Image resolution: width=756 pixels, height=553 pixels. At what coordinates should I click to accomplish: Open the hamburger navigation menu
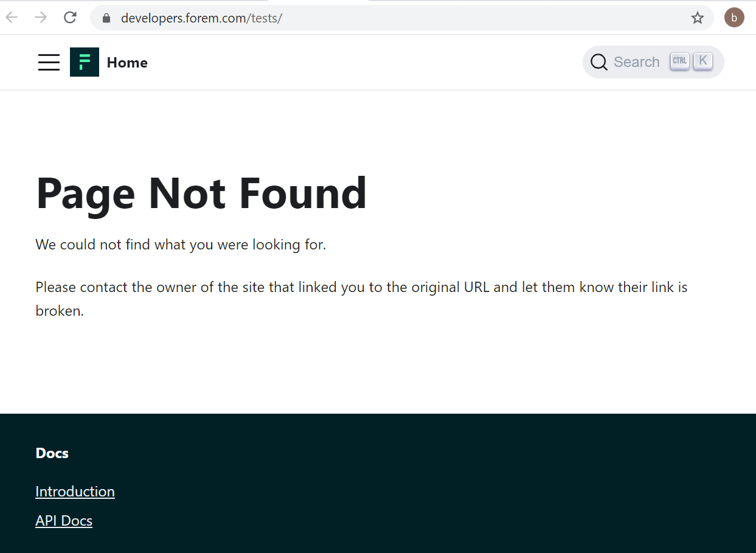point(49,62)
